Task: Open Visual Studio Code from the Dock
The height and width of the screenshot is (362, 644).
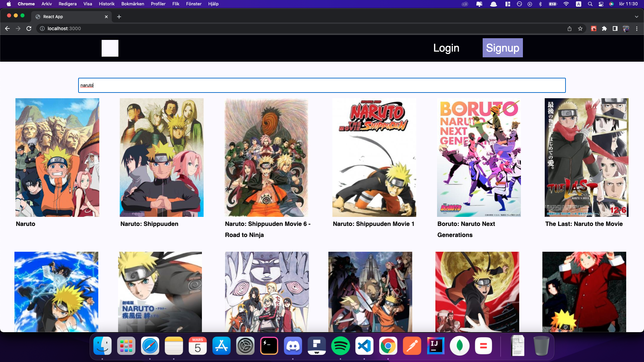Action: [x=364, y=346]
